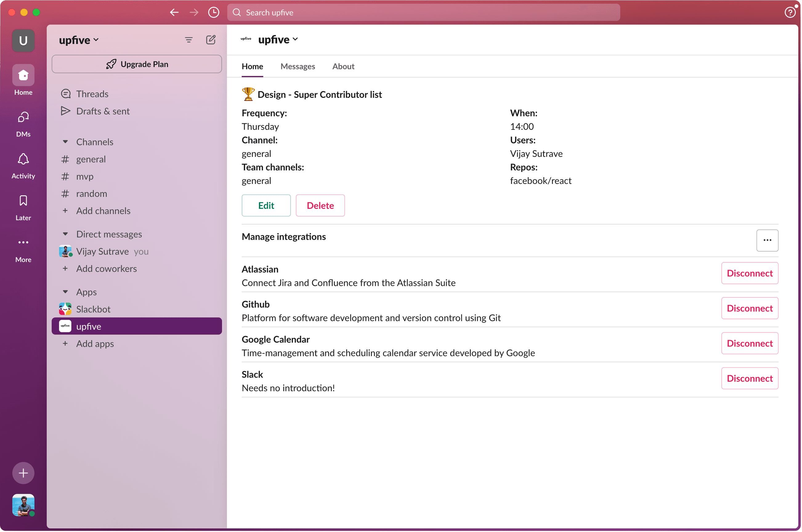The width and height of the screenshot is (802, 532).
Task: Click the Upgrade Plan button
Action: tap(137, 64)
